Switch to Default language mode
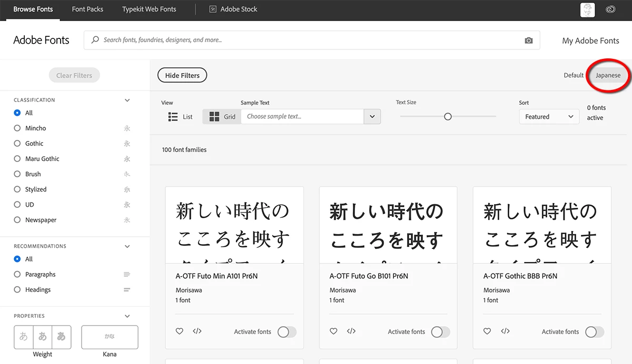 pyautogui.click(x=574, y=75)
